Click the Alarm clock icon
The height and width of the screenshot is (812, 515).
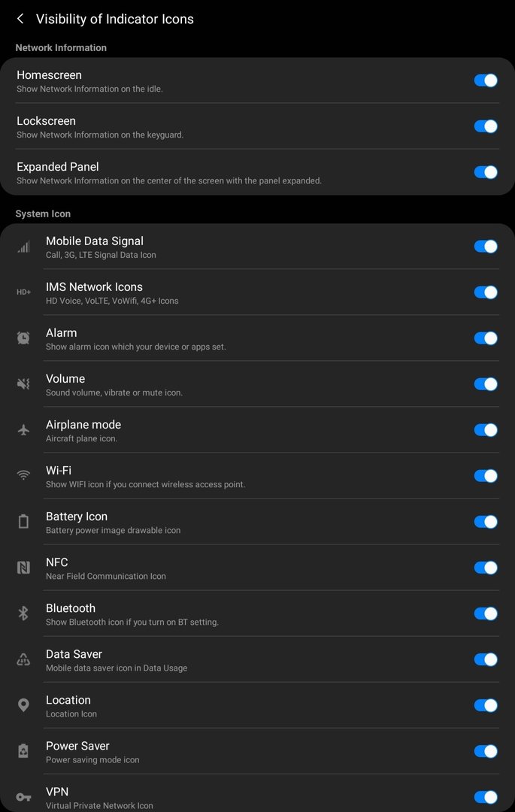(23, 338)
